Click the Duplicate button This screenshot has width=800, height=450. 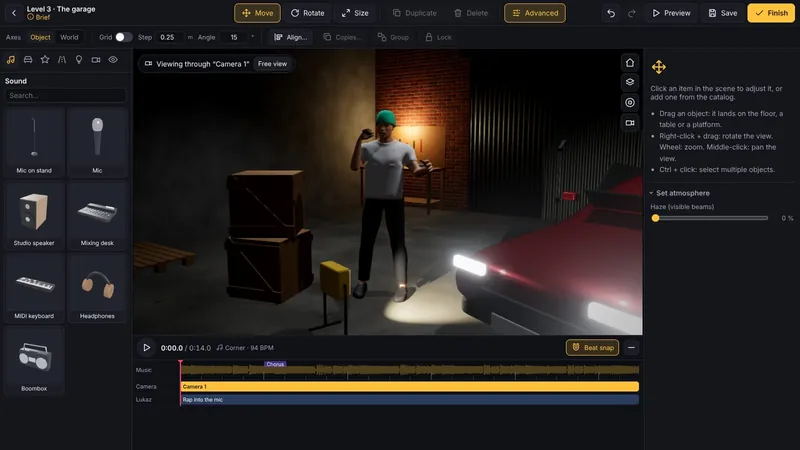pyautogui.click(x=415, y=13)
